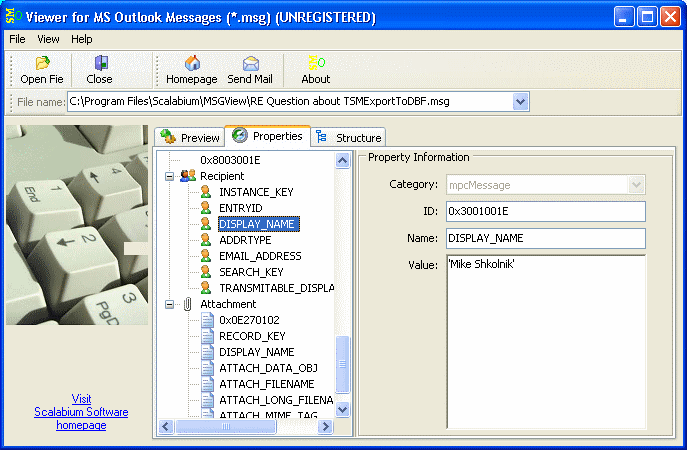687x450 pixels.
Task: Minimize the viewer window
Action: [623, 17]
